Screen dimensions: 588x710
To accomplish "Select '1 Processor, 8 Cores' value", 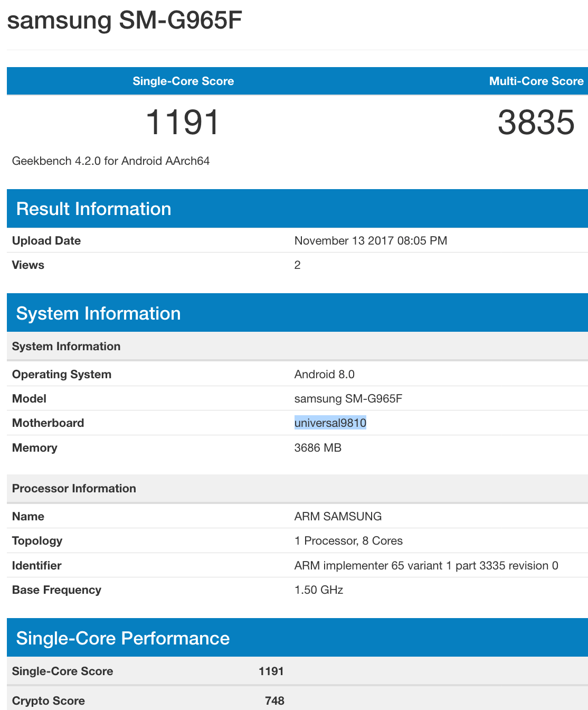I will click(348, 541).
